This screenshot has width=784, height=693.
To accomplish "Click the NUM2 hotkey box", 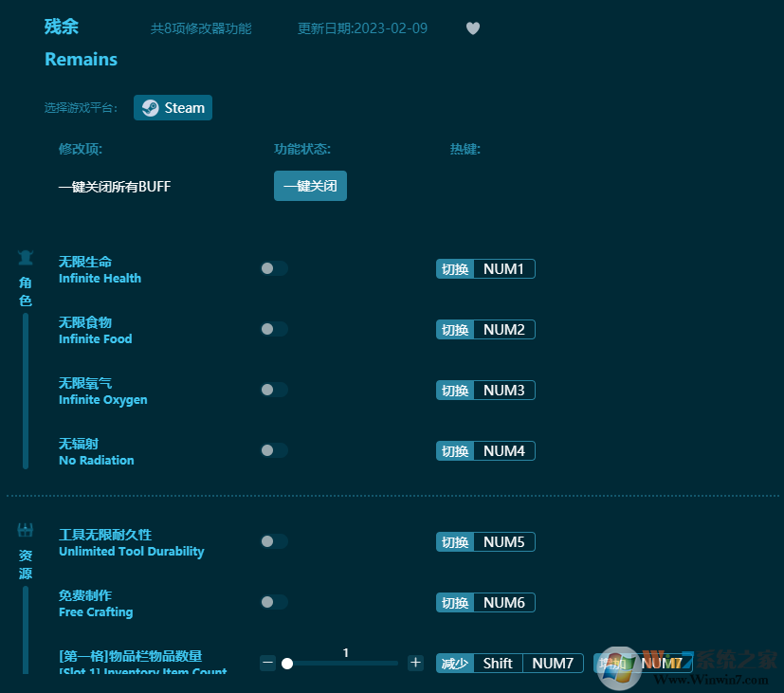I will pos(504,330).
